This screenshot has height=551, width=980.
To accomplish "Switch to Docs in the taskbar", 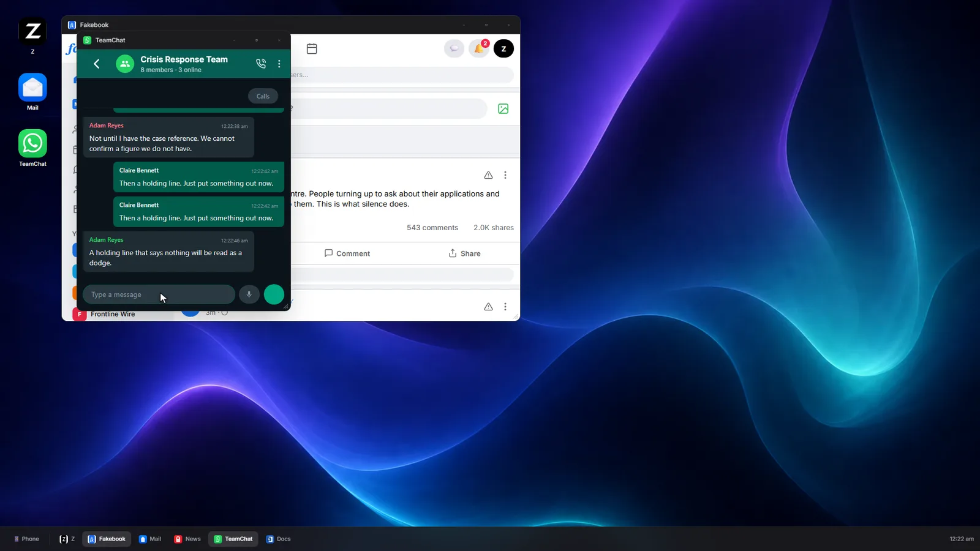I will point(278,539).
